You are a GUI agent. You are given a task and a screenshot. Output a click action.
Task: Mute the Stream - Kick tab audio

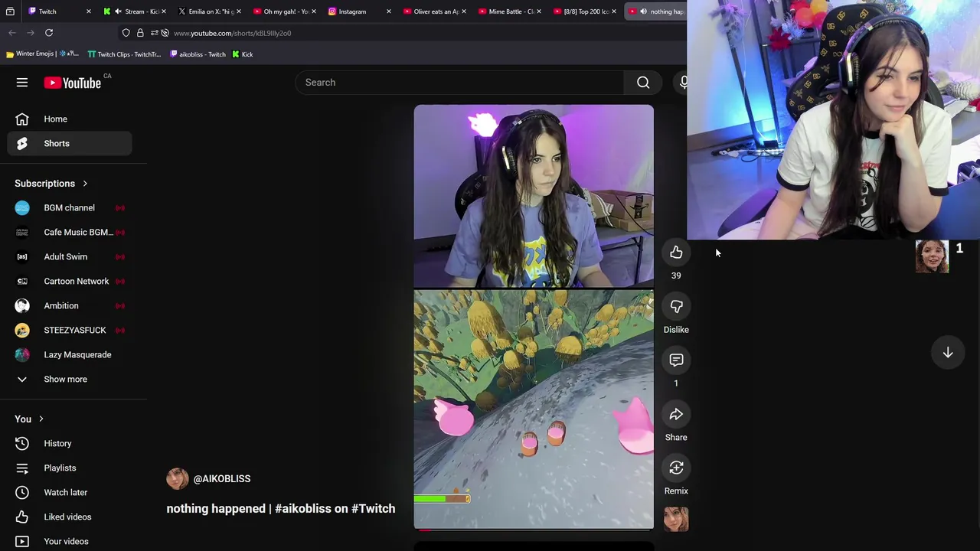click(117, 11)
